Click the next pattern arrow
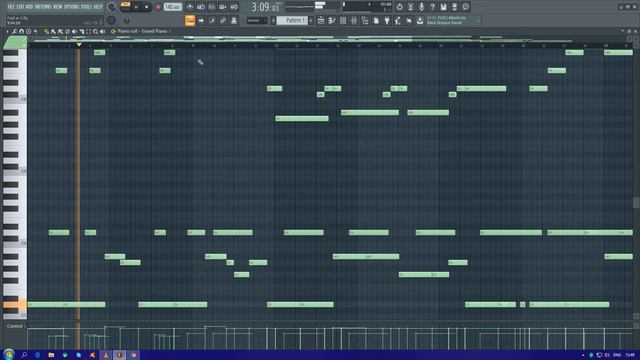 tap(311, 20)
